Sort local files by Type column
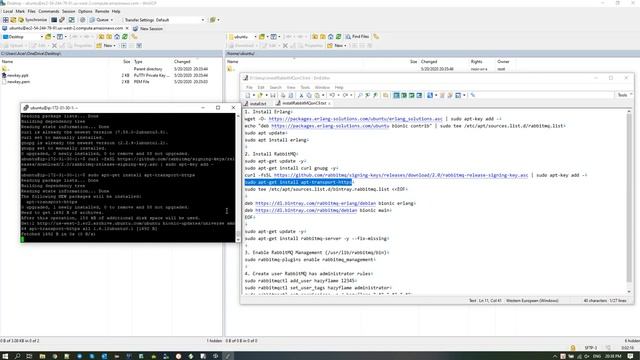Viewport: 640px width, 360px height. (x=138, y=62)
